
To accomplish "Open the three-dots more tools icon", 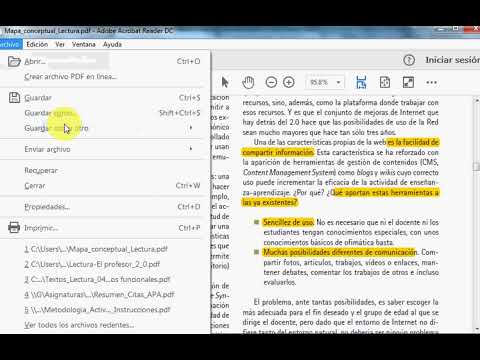I will coord(431,82).
